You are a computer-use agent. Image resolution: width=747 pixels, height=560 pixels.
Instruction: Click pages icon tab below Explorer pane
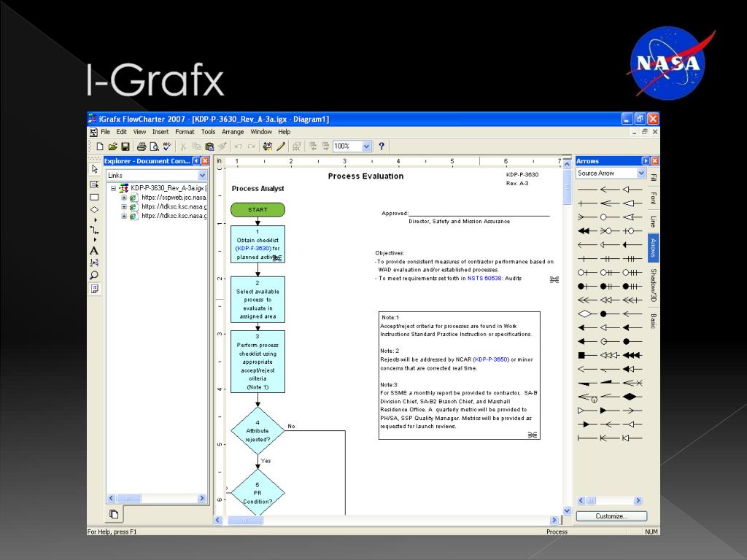point(114,514)
